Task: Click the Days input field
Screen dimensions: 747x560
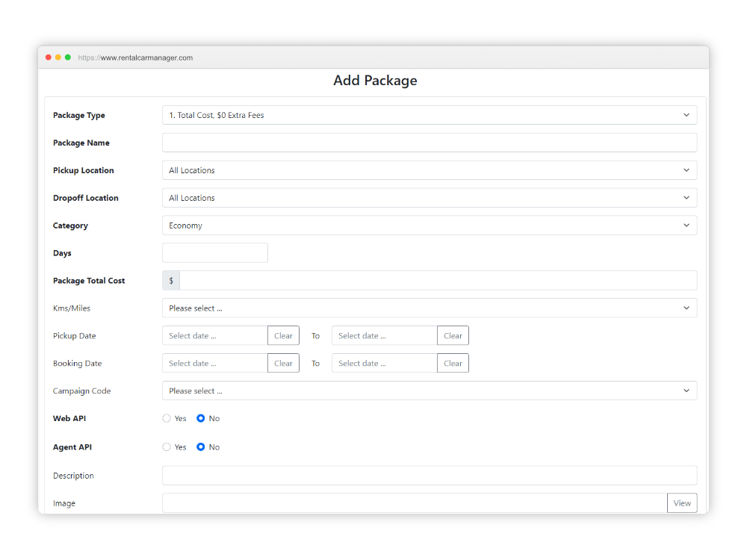Action: coord(214,252)
